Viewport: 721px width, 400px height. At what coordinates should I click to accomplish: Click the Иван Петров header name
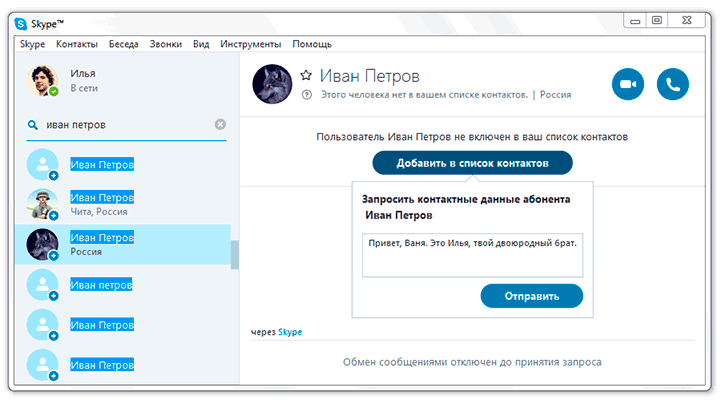tap(370, 76)
